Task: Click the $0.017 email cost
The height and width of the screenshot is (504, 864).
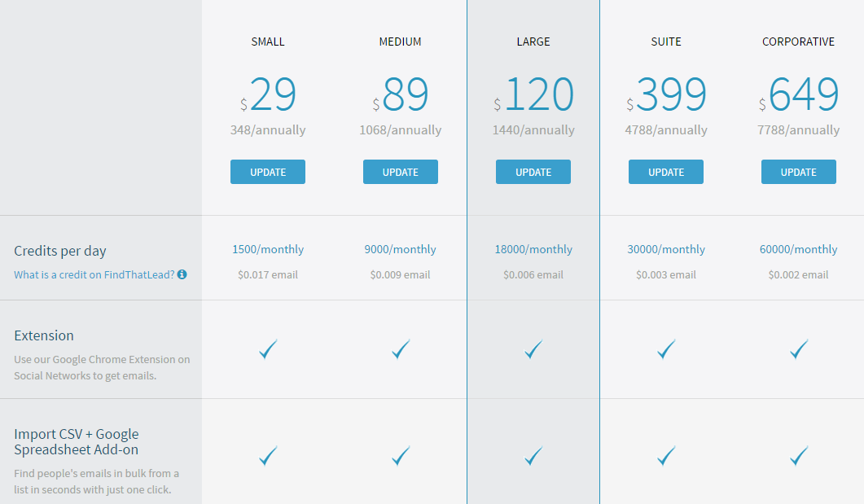Action: point(268,275)
